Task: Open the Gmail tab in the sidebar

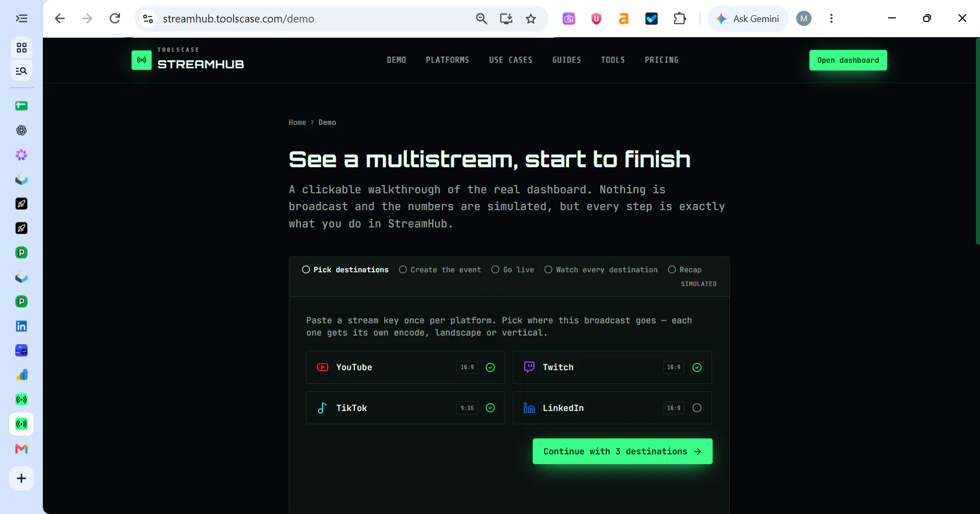Action: point(21,449)
